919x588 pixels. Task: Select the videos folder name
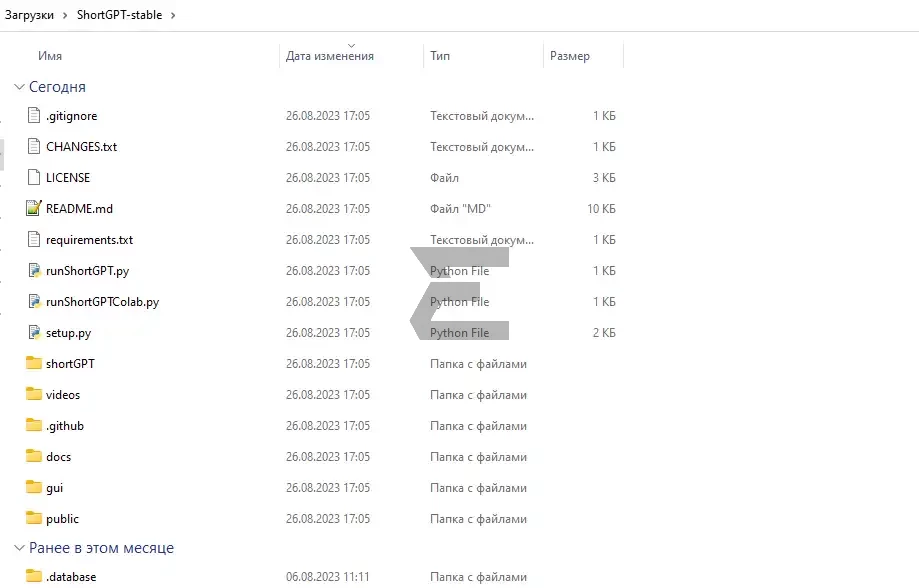(x=63, y=395)
